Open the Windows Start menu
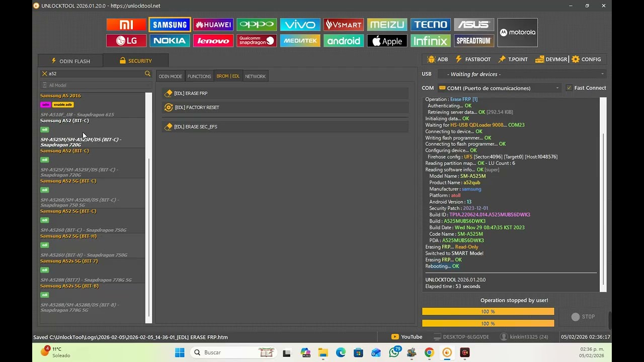 180,352
